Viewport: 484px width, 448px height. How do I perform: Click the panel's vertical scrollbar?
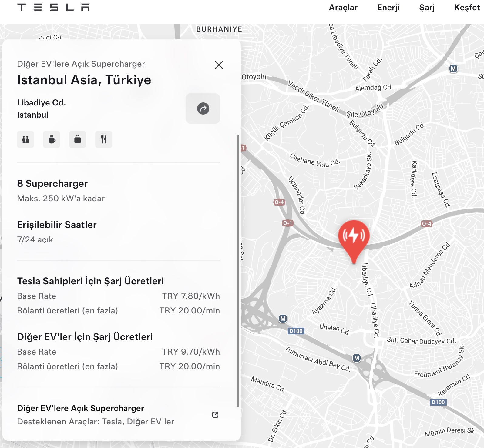click(x=238, y=271)
